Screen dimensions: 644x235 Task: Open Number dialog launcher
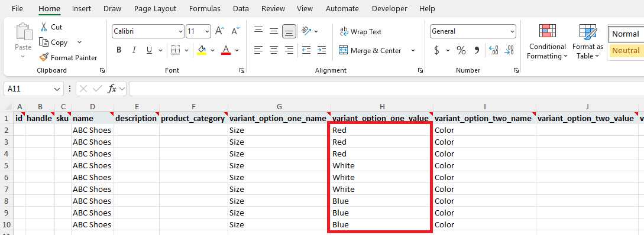tap(516, 70)
